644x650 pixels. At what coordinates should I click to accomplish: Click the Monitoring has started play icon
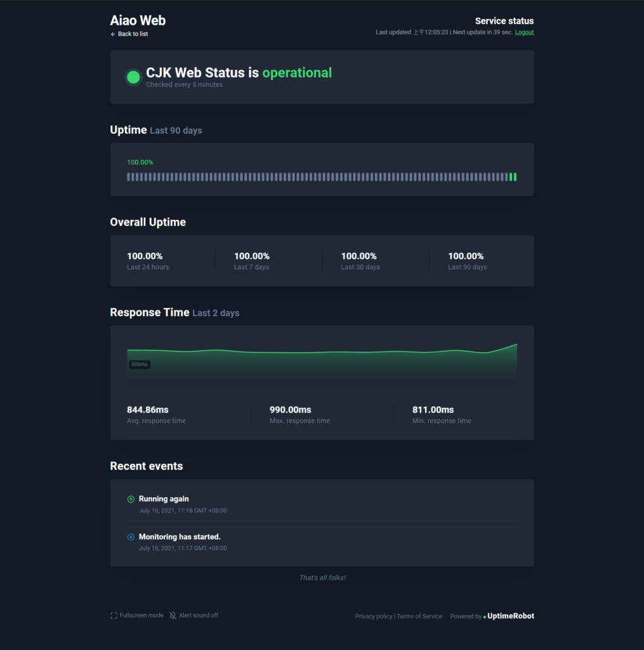(131, 537)
